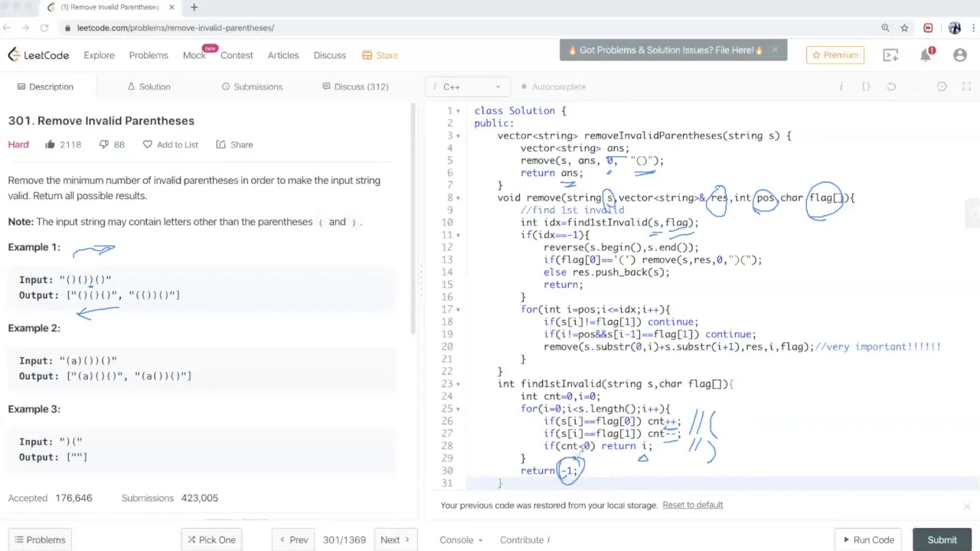Show editor info (i) icon

841,86
